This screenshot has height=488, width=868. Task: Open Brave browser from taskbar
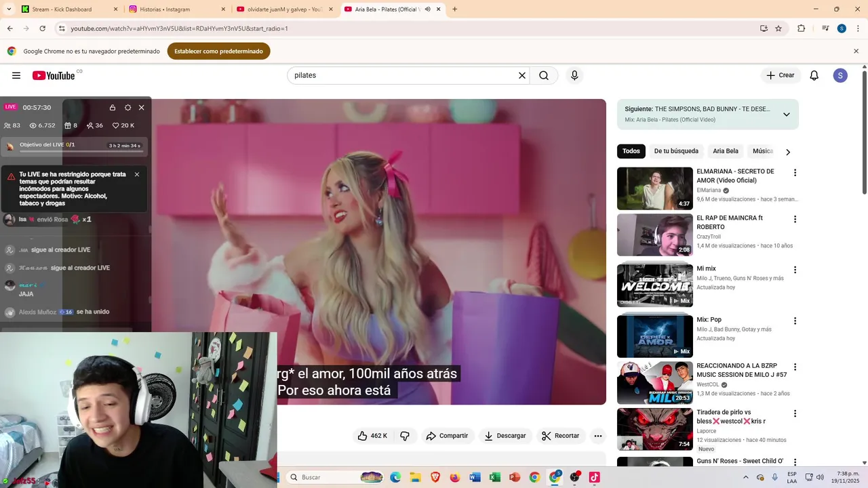point(435,477)
